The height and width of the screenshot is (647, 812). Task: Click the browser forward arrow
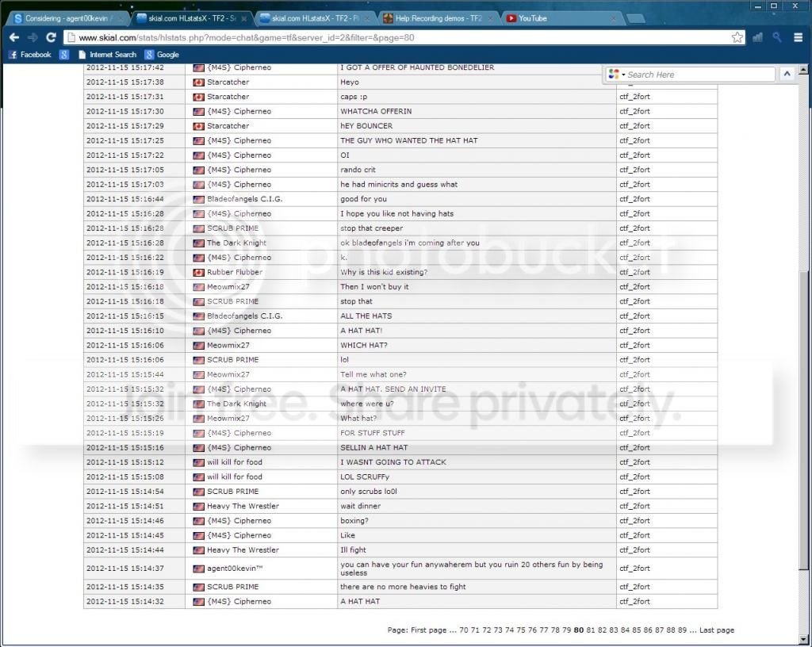tap(33, 38)
